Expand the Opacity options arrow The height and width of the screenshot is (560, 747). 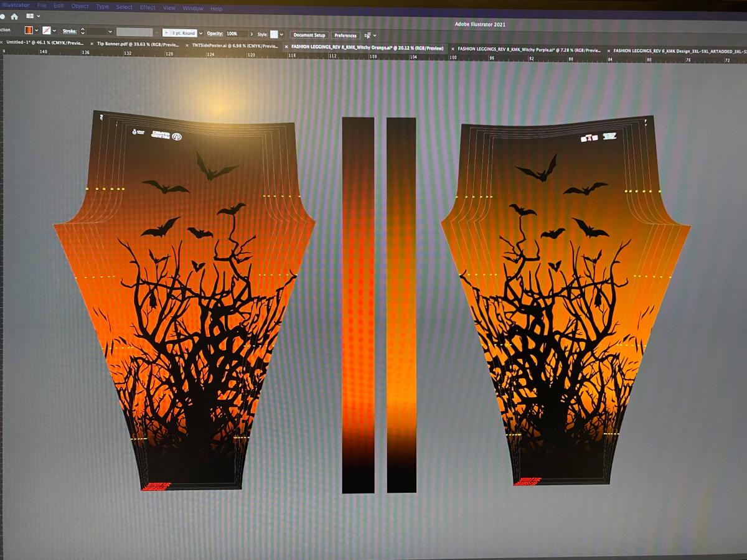pyautogui.click(x=252, y=34)
